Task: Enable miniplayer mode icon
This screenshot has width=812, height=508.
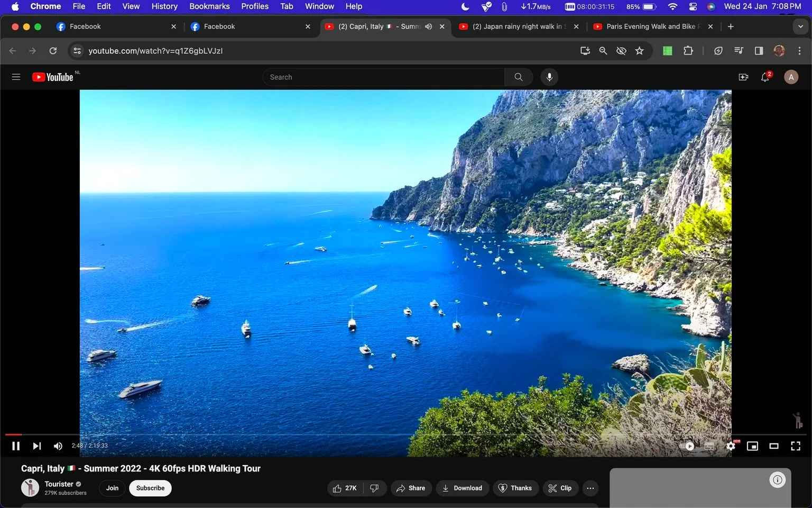Action: [752, 446]
